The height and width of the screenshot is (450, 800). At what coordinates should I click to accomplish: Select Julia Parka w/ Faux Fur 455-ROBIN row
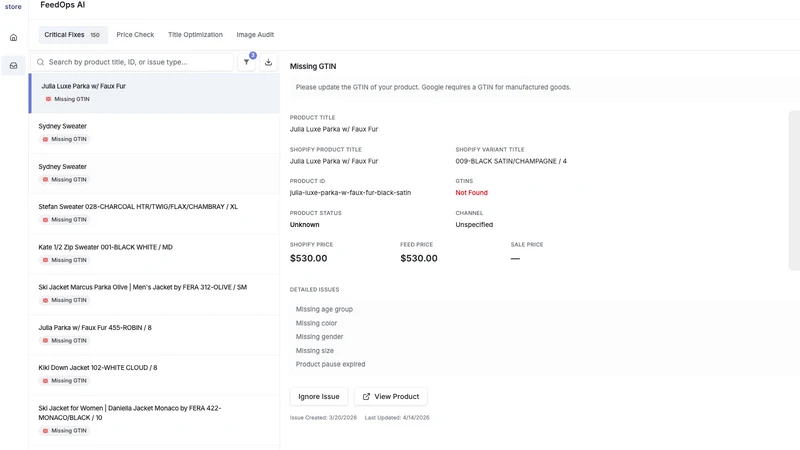[x=154, y=334]
